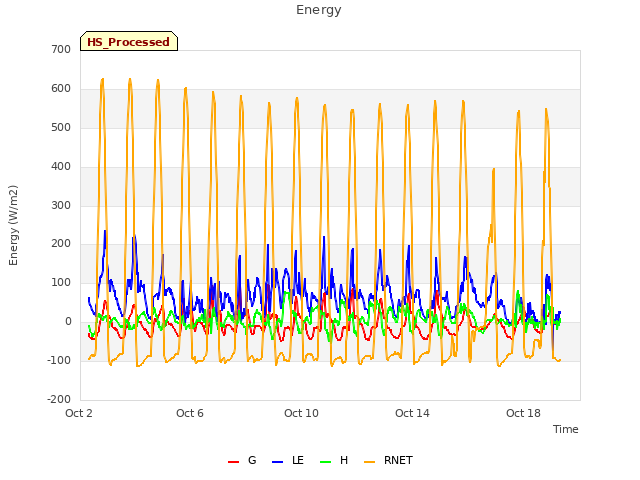Click the Energy (W/m2) axis label
The height and width of the screenshot is (480, 640).
[13, 225]
